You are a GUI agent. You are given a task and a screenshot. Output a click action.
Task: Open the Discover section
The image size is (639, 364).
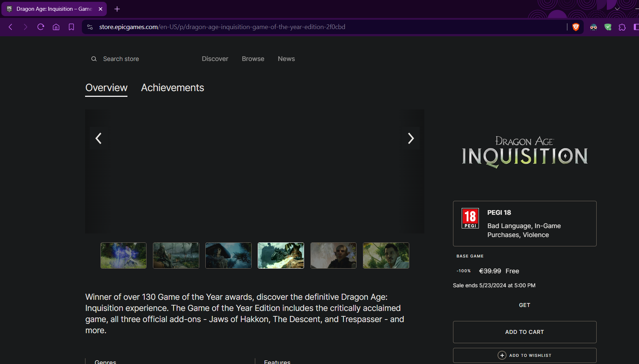pos(215,59)
